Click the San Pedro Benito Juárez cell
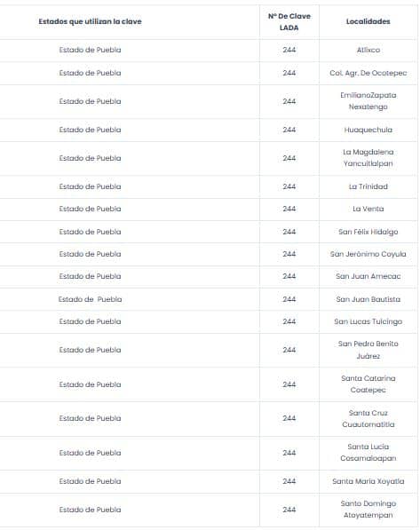Image resolution: width=420 pixels, height=530 pixels. pos(368,350)
